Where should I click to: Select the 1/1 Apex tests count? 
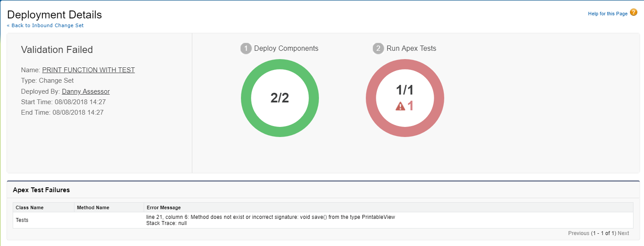[x=405, y=90]
